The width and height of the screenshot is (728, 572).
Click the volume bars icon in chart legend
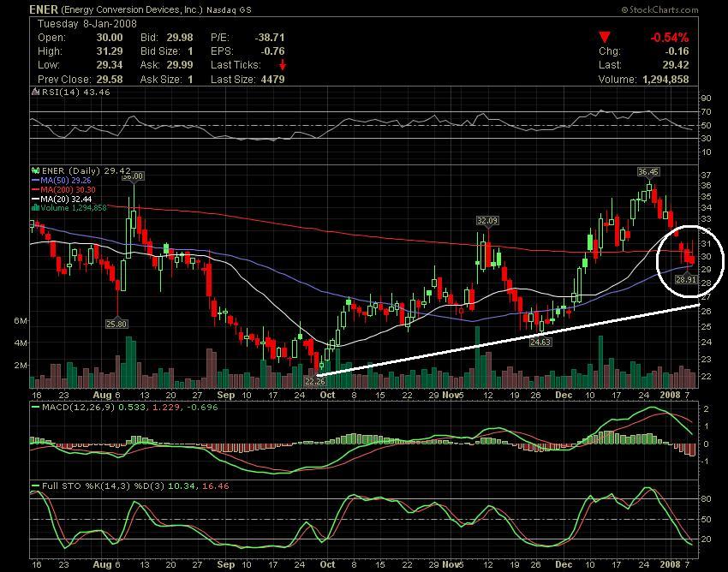[35, 208]
